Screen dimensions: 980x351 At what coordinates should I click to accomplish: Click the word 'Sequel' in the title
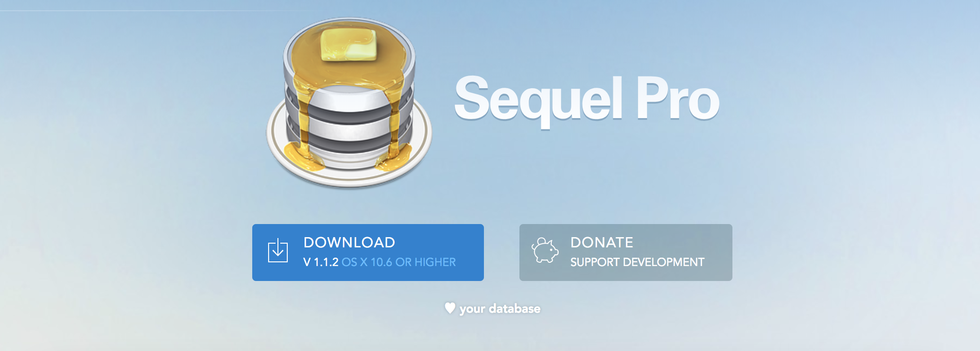[x=538, y=100]
